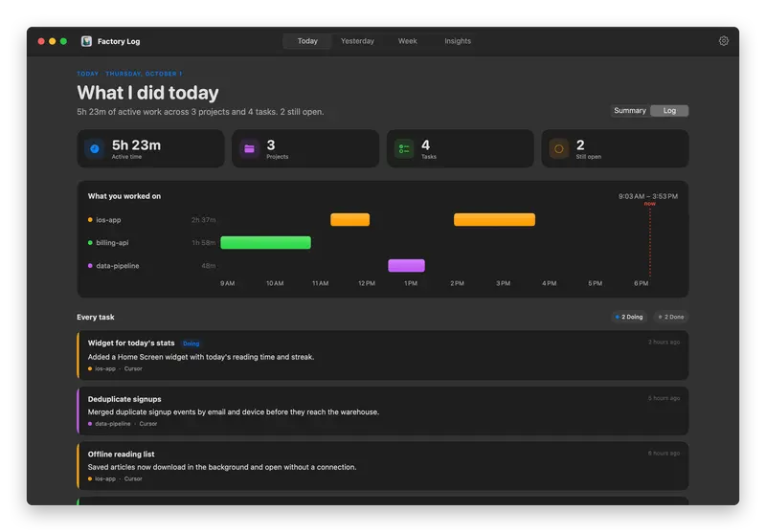Open the Widget for today's stats task

[x=382, y=355]
